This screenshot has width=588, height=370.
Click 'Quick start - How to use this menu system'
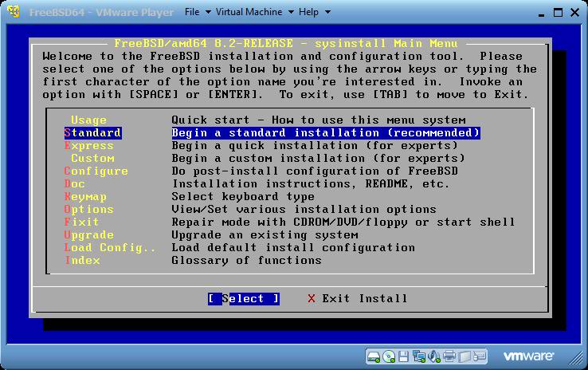pos(319,120)
